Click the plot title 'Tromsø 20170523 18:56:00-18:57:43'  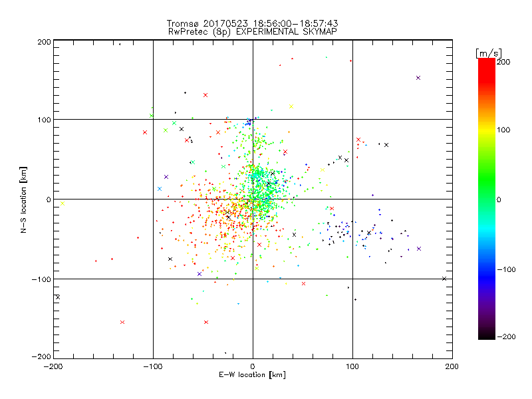pos(252,23)
